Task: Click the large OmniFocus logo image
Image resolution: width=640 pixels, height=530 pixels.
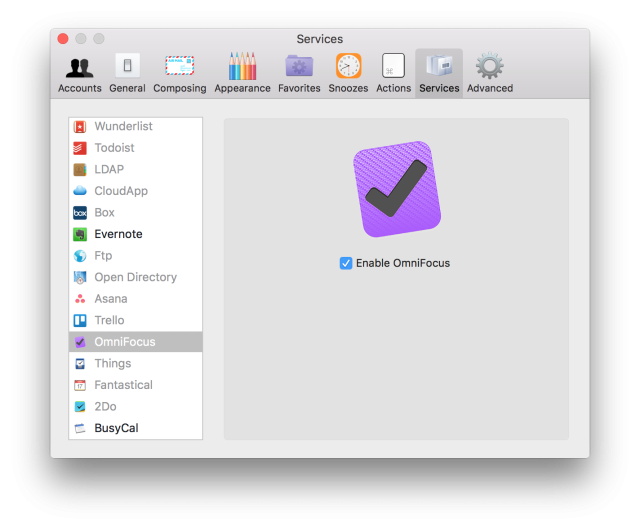Action: [x=397, y=189]
